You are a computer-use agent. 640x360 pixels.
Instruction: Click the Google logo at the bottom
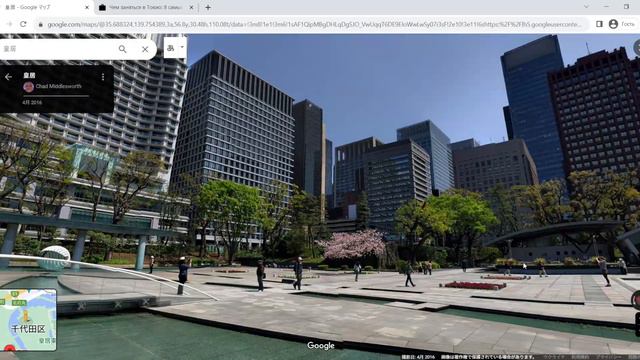[x=321, y=346]
